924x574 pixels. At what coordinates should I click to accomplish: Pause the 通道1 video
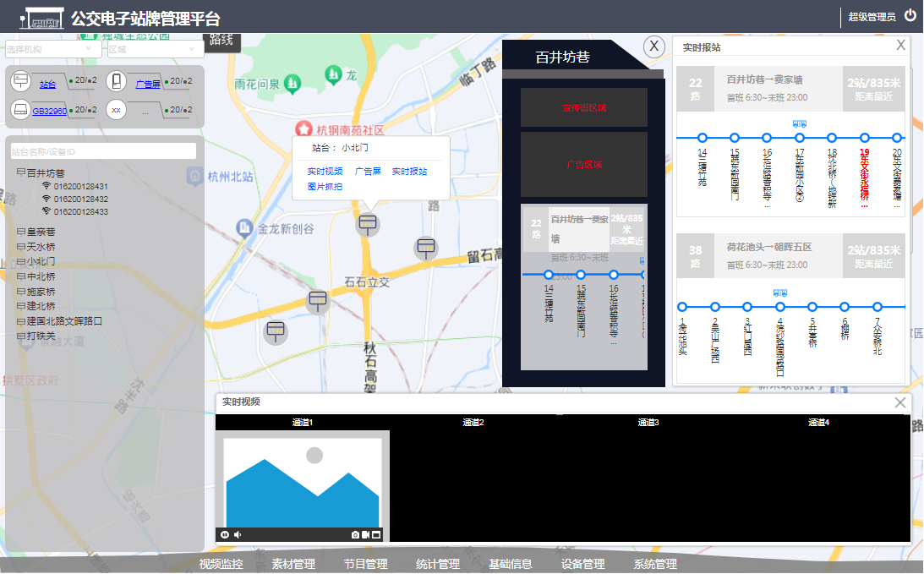click(225, 534)
